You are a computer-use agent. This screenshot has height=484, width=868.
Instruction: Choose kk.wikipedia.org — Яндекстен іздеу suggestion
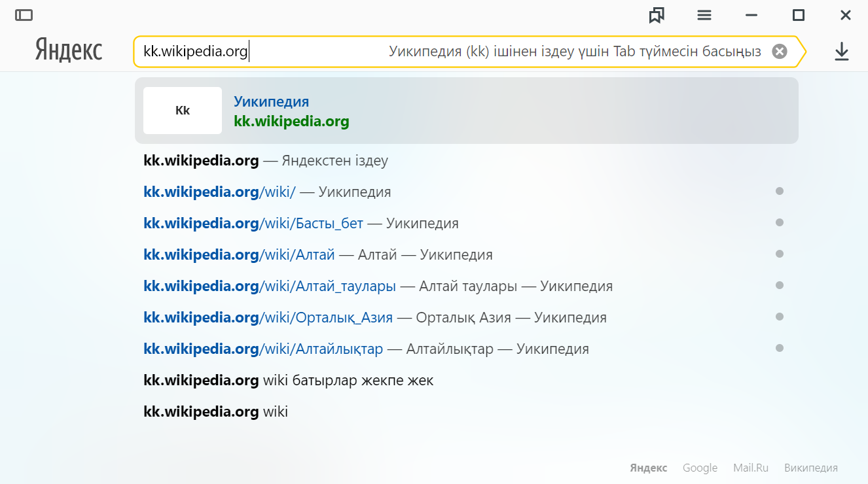266,161
